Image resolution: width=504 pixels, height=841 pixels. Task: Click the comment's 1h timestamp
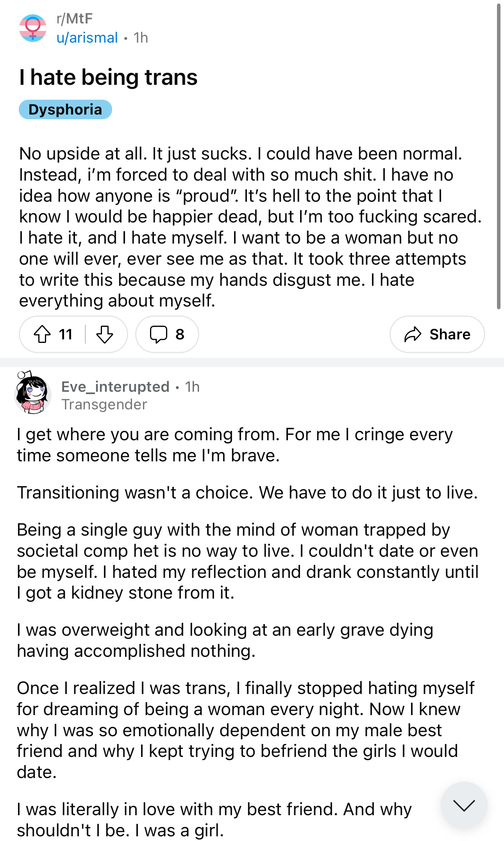pyautogui.click(x=192, y=387)
